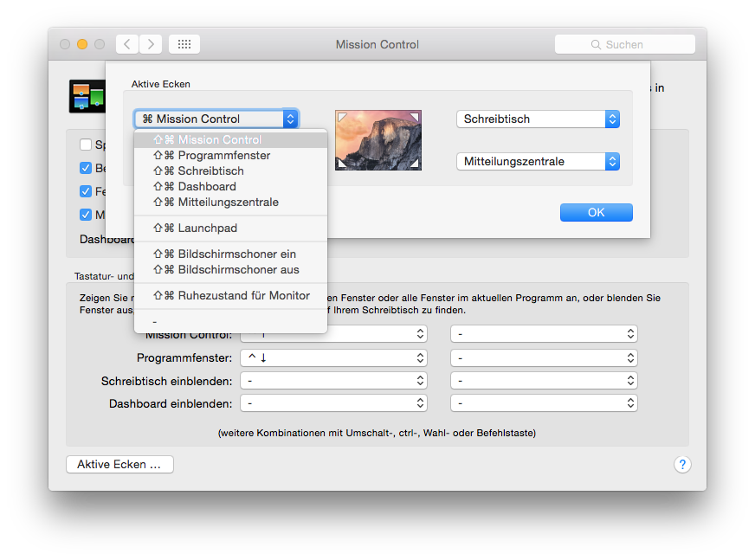Open Schreibtisch einblenden keyboard shortcut dropdown
Image resolution: width=755 pixels, height=560 pixels.
[x=333, y=381]
